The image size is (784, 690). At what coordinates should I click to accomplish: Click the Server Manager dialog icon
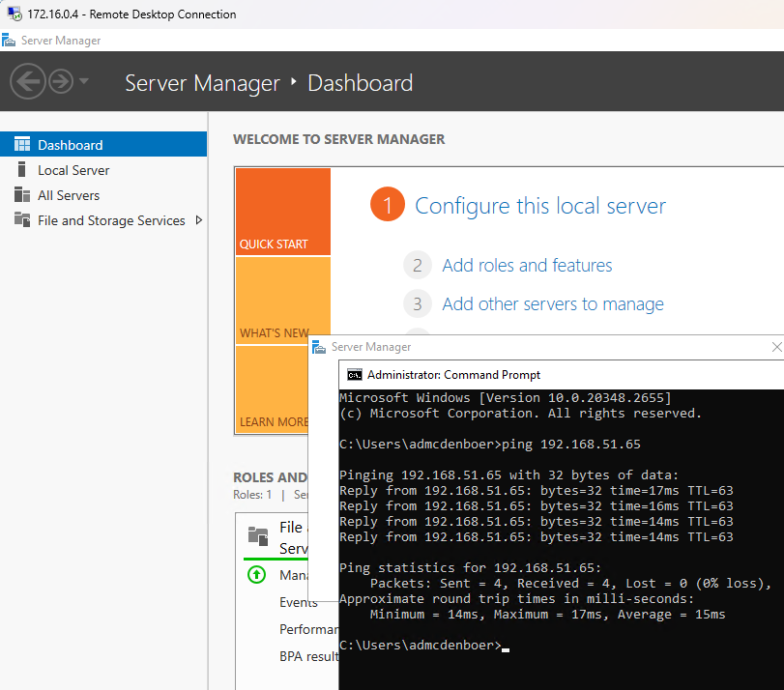(318, 347)
